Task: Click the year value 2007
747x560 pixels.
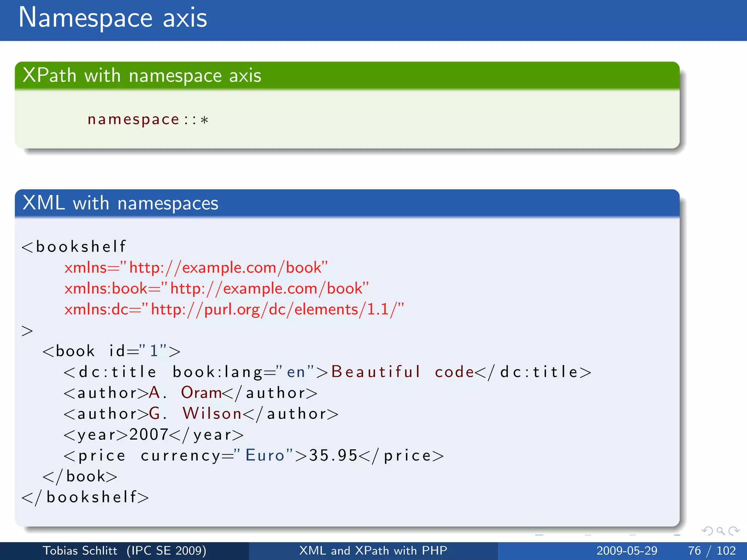Action: click(148, 435)
